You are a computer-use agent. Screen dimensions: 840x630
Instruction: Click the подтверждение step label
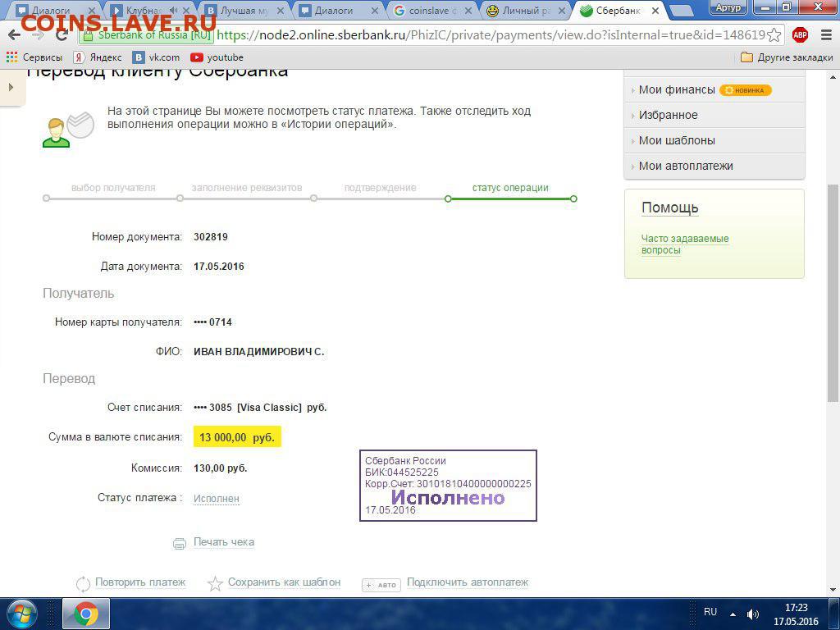(380, 188)
